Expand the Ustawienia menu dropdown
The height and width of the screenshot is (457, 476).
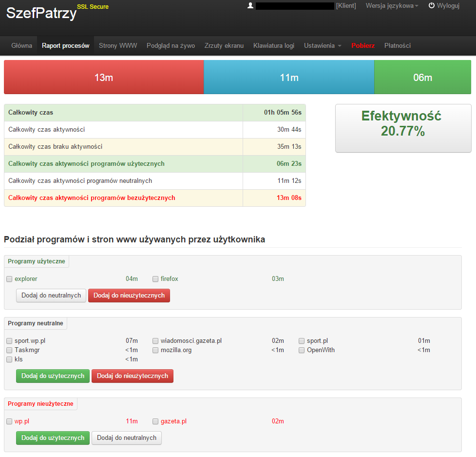(x=323, y=45)
